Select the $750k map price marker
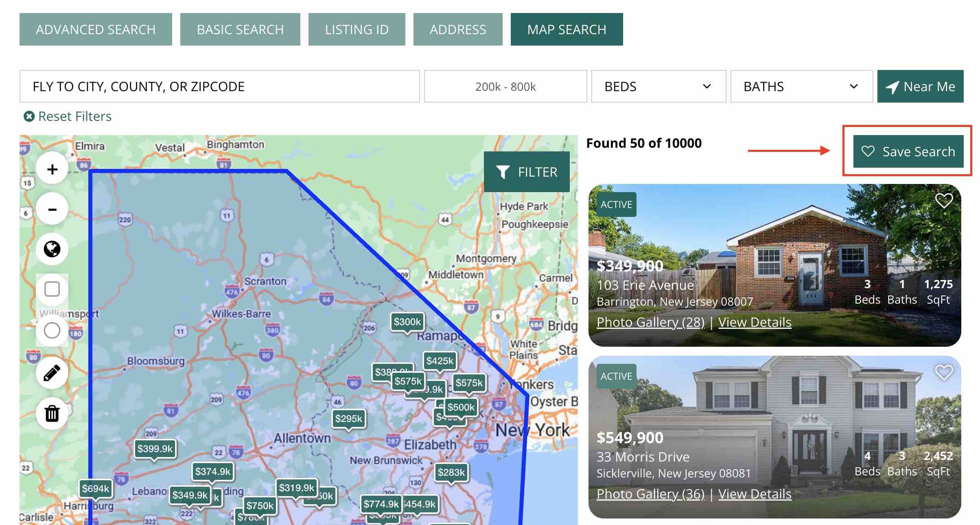Viewport: 980px width, 525px height. (x=260, y=506)
